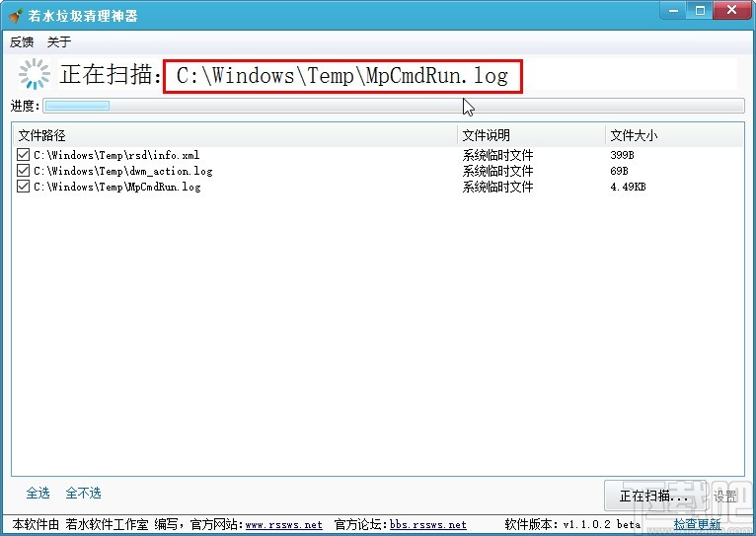Select the C:\Windows\Temp\dwm_action.log path
Image resolution: width=756 pixels, height=536 pixels.
pyautogui.click(x=123, y=171)
